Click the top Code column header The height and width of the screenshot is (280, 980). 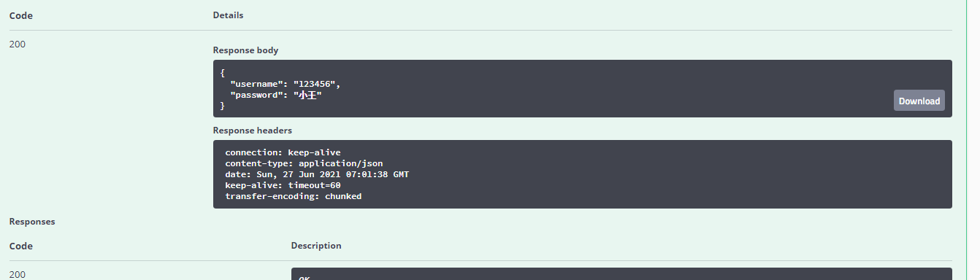(x=21, y=15)
